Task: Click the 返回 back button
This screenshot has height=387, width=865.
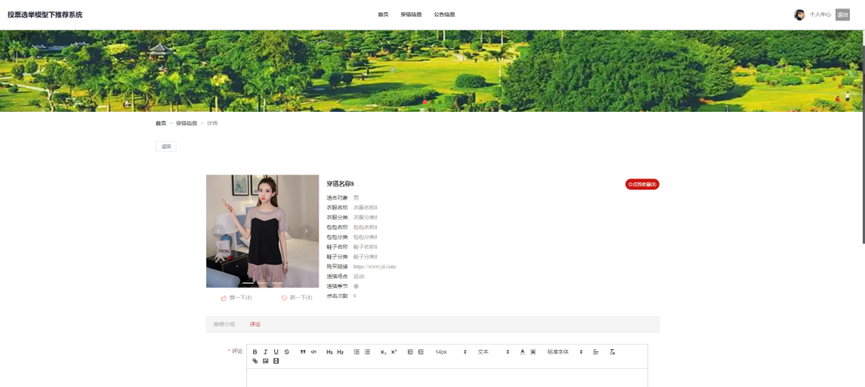Action: (x=166, y=147)
